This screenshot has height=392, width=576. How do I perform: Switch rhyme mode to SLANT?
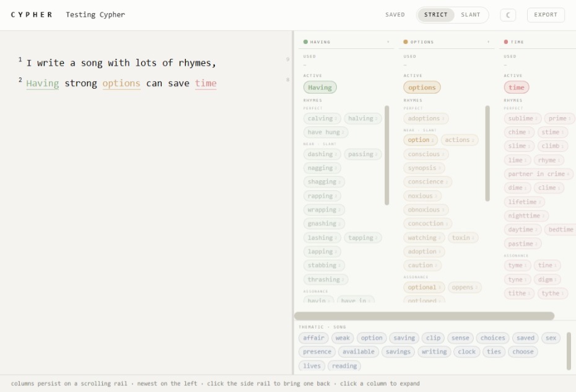point(471,15)
